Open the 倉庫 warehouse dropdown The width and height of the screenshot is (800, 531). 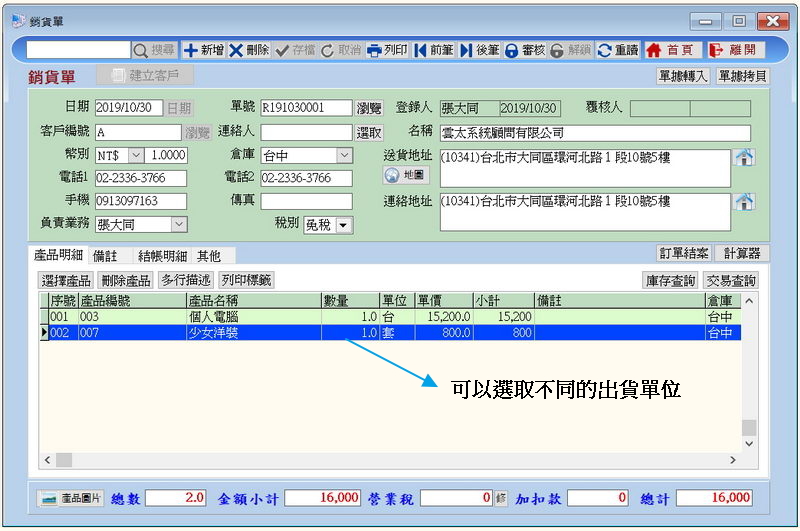click(344, 156)
